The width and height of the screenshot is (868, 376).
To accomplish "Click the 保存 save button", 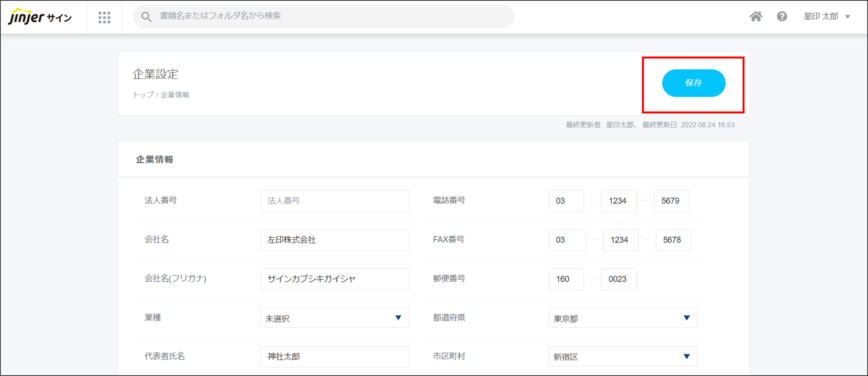I will pos(694,83).
